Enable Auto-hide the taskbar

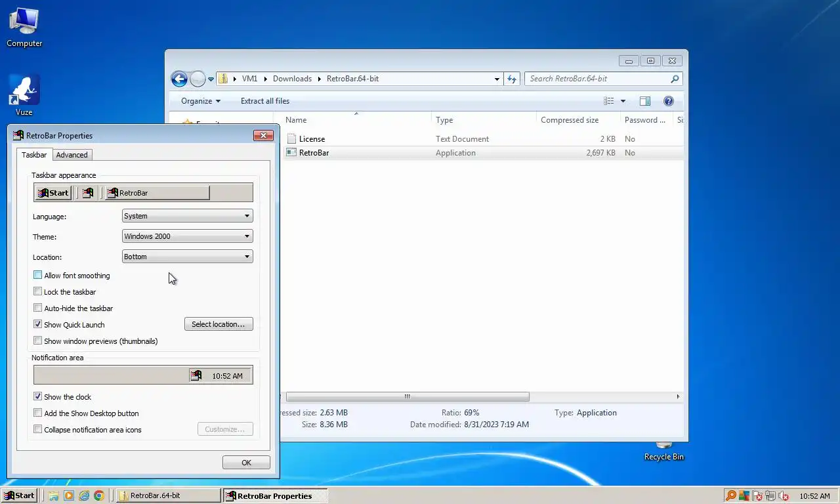tap(37, 308)
